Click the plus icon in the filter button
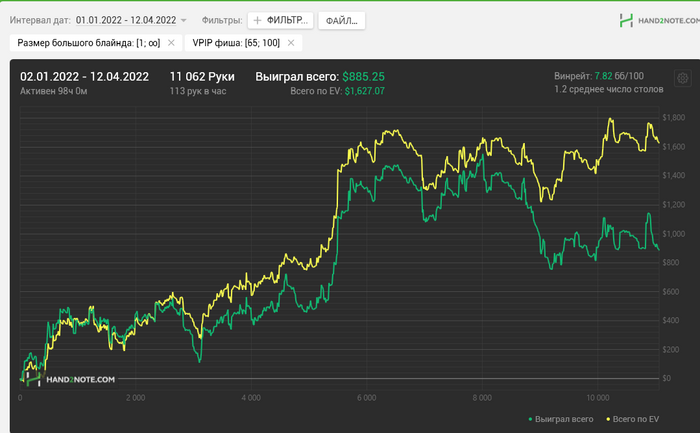 point(257,21)
